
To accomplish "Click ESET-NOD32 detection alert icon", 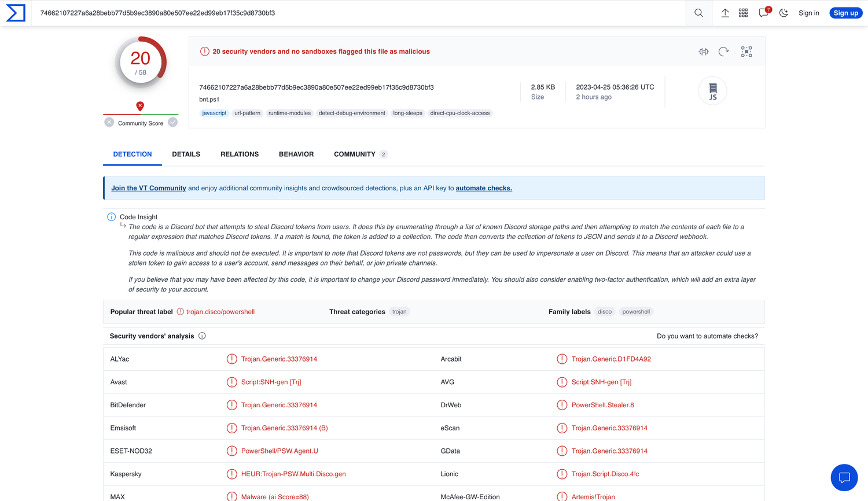I will pyautogui.click(x=231, y=451).
